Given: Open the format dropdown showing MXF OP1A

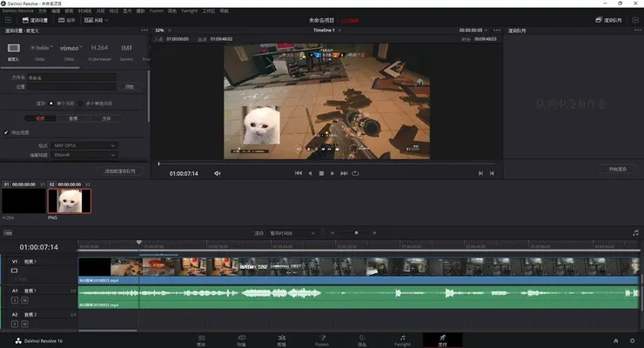Looking at the screenshot, I should pos(84,144).
